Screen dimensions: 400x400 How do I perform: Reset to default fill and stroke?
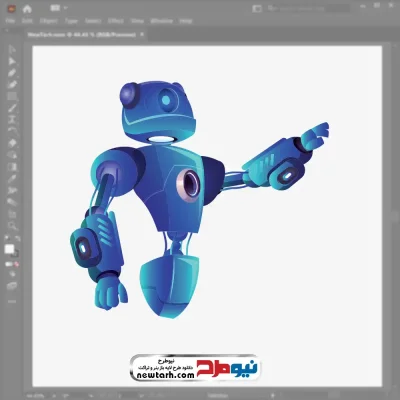[x=7, y=238]
